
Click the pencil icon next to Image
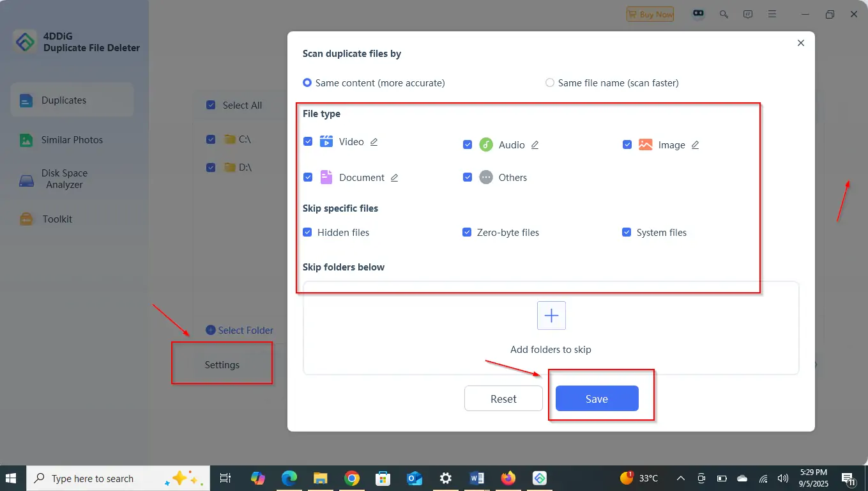click(x=696, y=145)
